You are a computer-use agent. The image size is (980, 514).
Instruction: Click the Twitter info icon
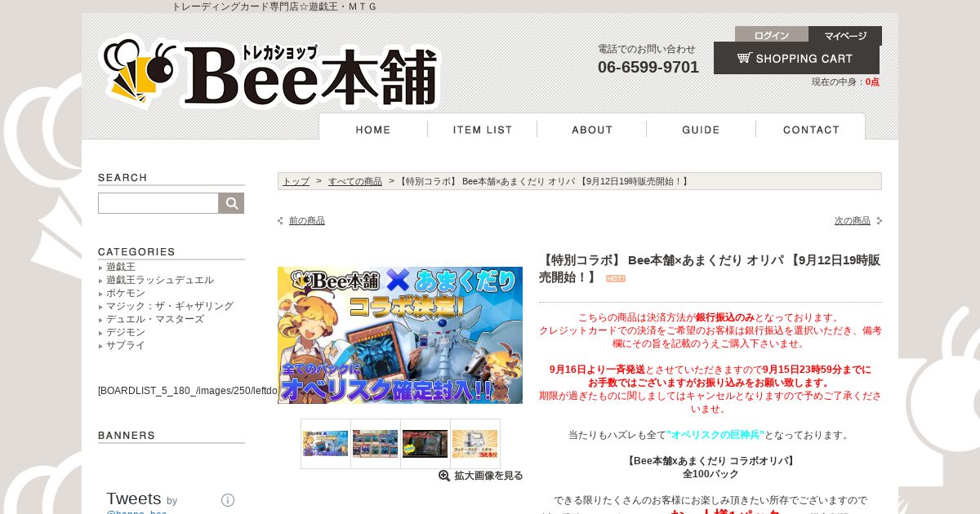tap(228, 500)
